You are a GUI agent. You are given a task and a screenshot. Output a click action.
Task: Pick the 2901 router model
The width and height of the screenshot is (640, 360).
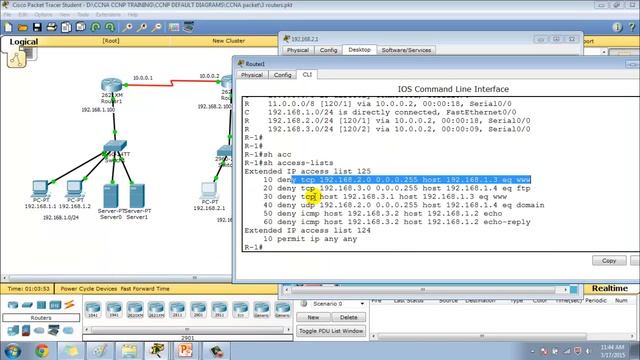(x=198, y=310)
